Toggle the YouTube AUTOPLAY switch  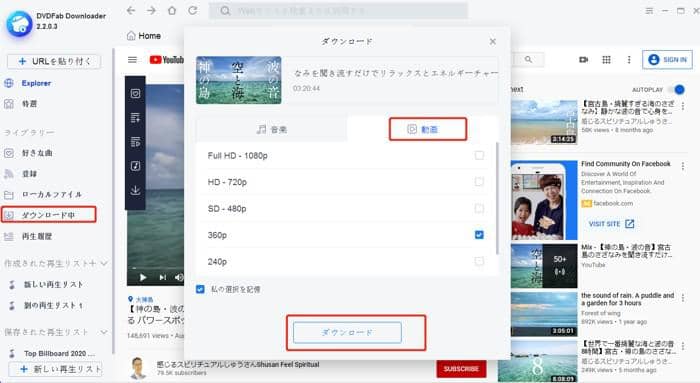[676, 90]
